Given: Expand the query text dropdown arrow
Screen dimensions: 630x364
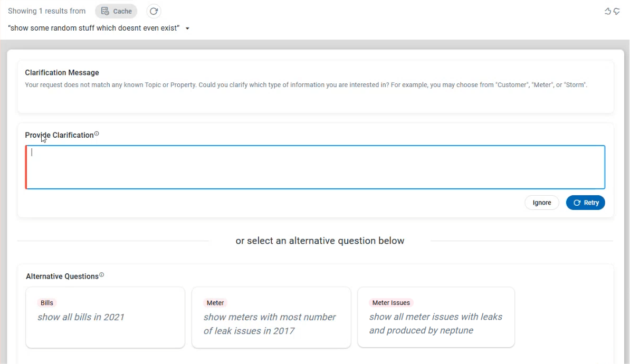Looking at the screenshot, I should [x=187, y=28].
